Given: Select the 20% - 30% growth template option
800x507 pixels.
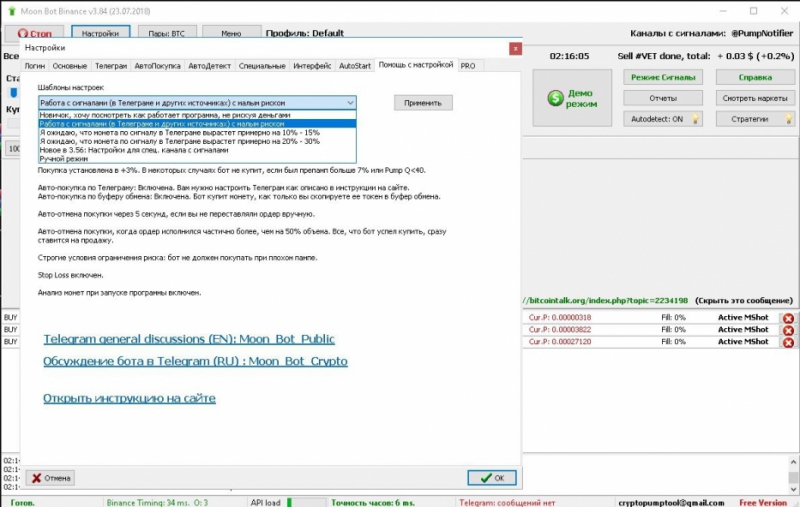Looking at the screenshot, I should click(x=197, y=141).
